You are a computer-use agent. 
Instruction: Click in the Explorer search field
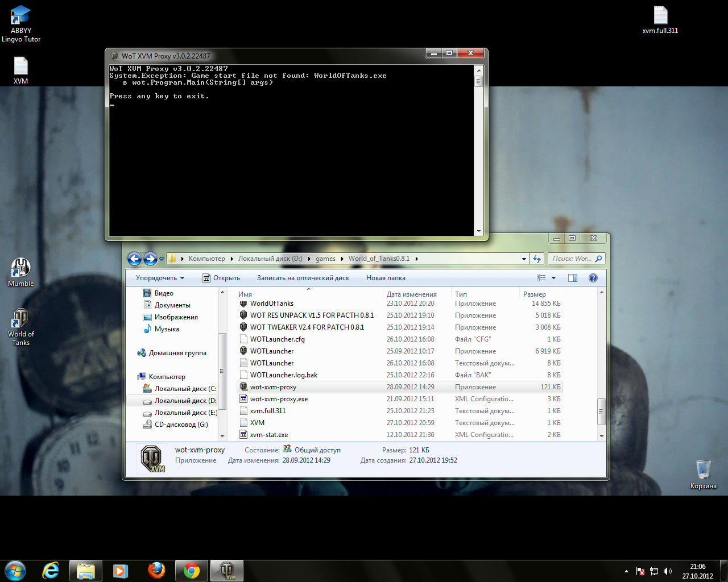(576, 259)
